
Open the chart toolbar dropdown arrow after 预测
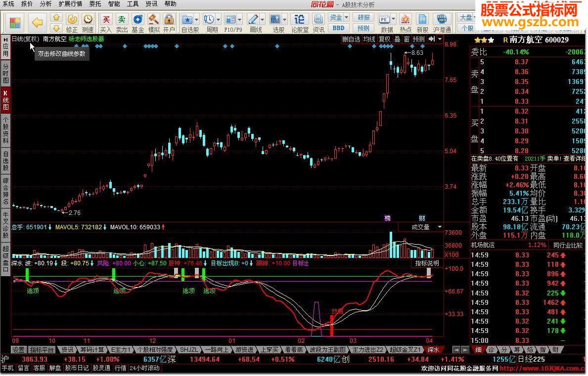click(440, 39)
